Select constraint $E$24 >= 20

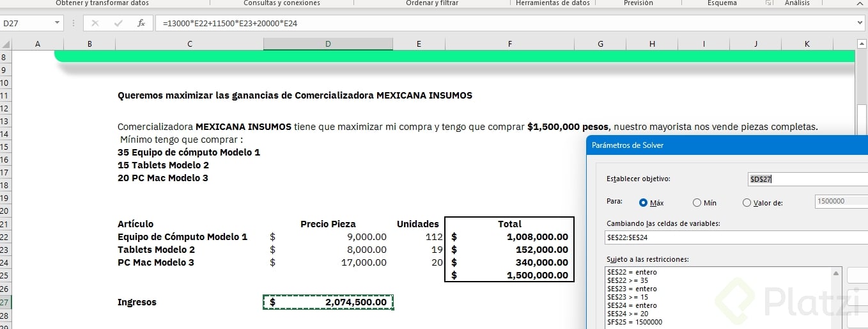628,314
